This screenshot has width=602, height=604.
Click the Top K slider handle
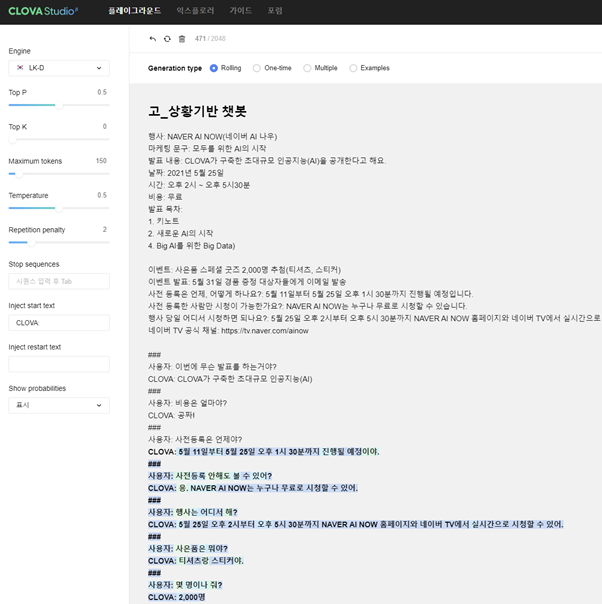point(13,139)
